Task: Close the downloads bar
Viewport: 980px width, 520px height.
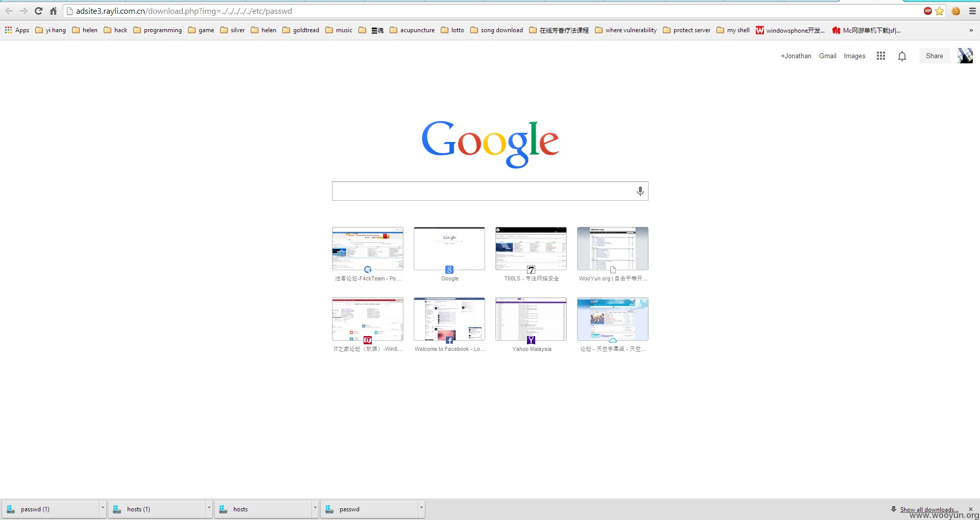Action: (971, 509)
